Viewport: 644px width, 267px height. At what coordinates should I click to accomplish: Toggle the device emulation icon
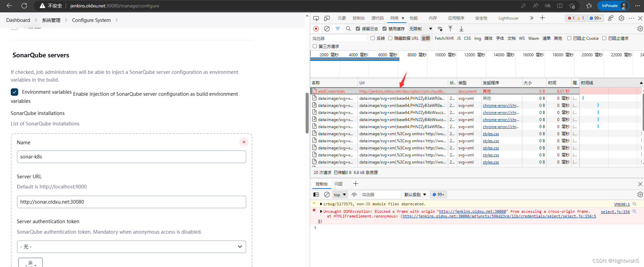[327, 18]
